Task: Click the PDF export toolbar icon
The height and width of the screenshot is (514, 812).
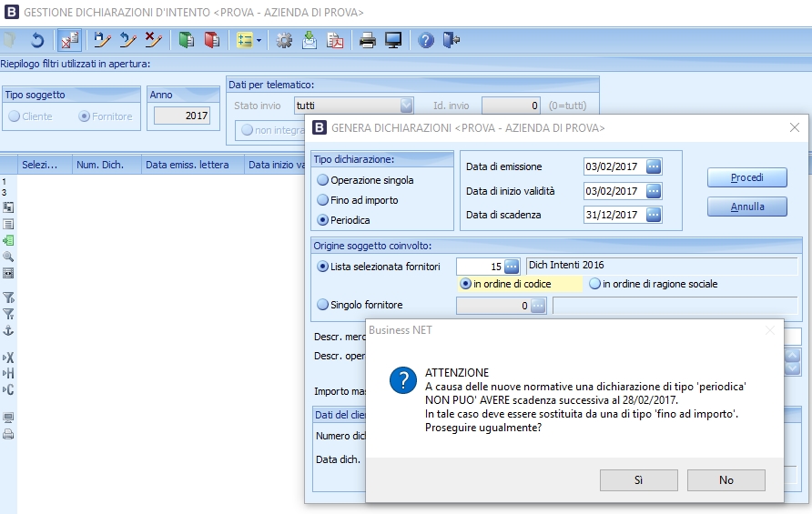Action: click(336, 40)
